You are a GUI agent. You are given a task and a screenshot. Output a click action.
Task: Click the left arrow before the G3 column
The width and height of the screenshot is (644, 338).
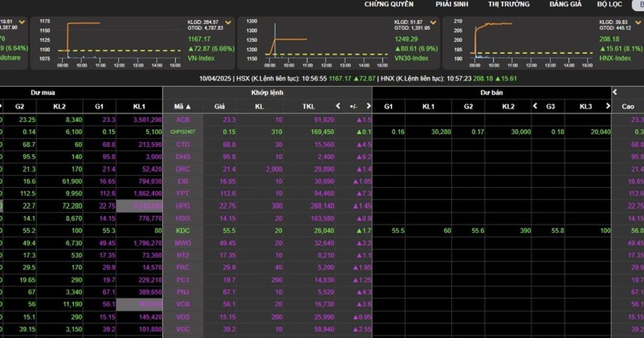click(x=535, y=106)
